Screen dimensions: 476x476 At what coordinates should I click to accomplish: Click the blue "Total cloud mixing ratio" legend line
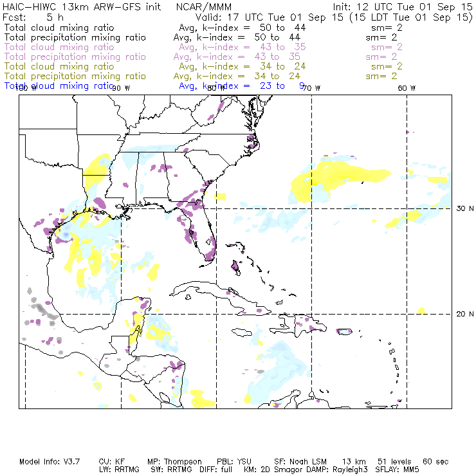[59, 86]
